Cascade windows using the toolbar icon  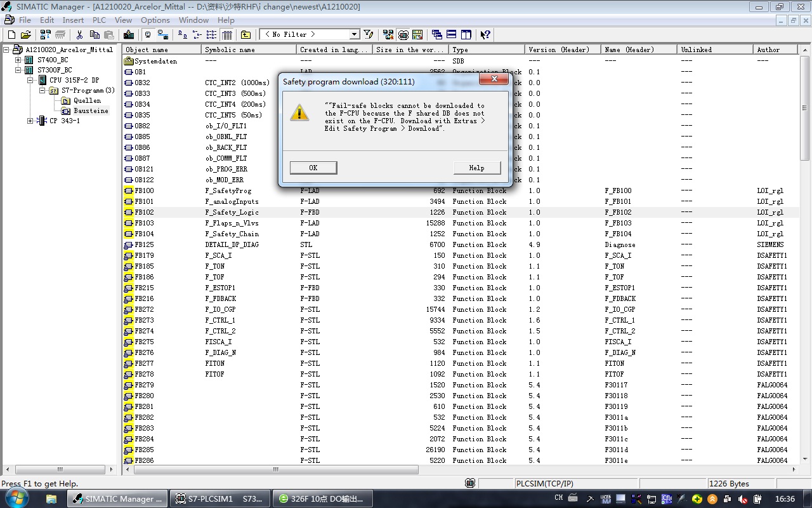click(437, 34)
